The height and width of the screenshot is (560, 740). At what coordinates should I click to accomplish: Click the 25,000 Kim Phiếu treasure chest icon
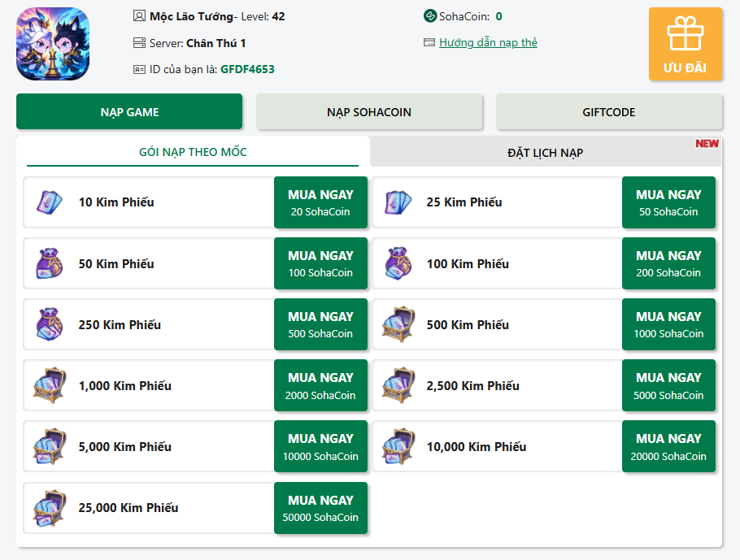click(x=49, y=508)
